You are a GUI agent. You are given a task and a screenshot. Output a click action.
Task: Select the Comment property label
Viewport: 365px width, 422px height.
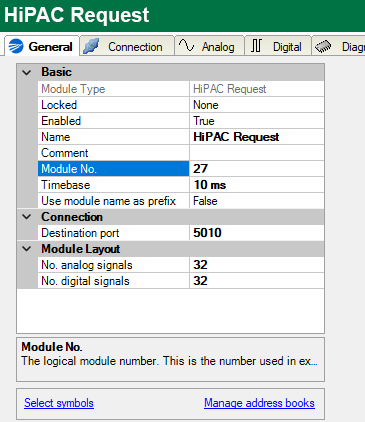[x=113, y=153]
